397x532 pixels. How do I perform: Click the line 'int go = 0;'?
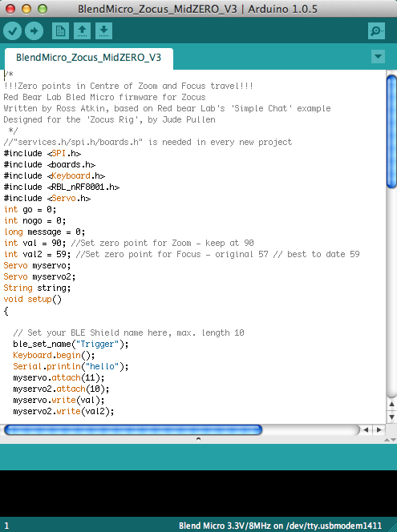(30, 209)
